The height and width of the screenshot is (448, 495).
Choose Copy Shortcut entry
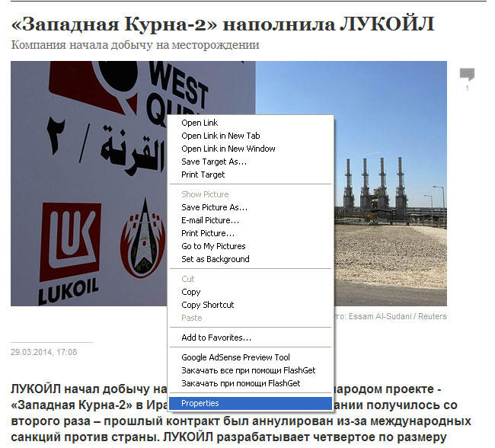[251, 305]
